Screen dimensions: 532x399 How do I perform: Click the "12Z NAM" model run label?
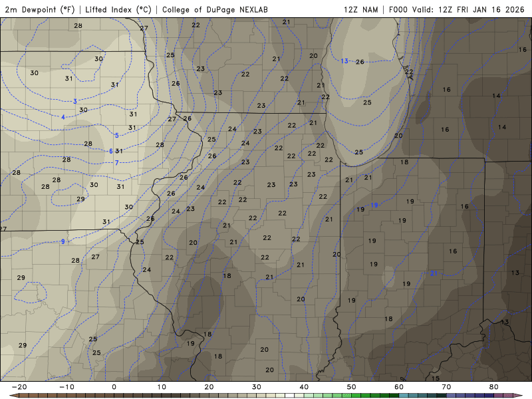coord(361,9)
